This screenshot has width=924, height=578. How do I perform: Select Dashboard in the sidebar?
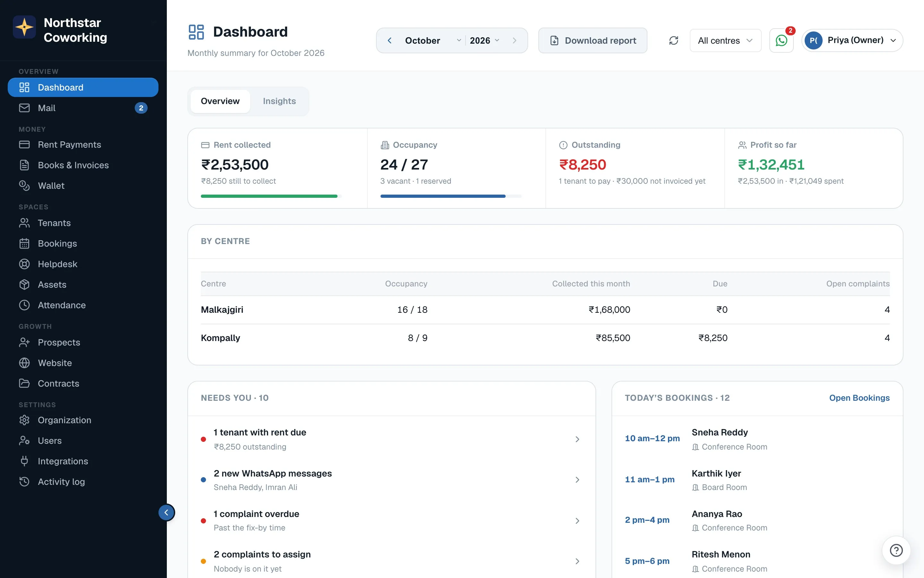click(x=83, y=88)
